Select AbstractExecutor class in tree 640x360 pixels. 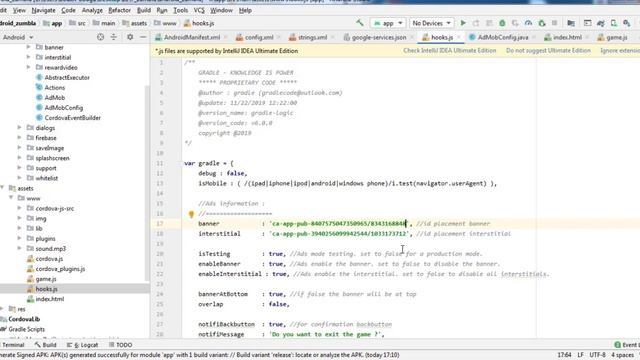(x=63, y=78)
